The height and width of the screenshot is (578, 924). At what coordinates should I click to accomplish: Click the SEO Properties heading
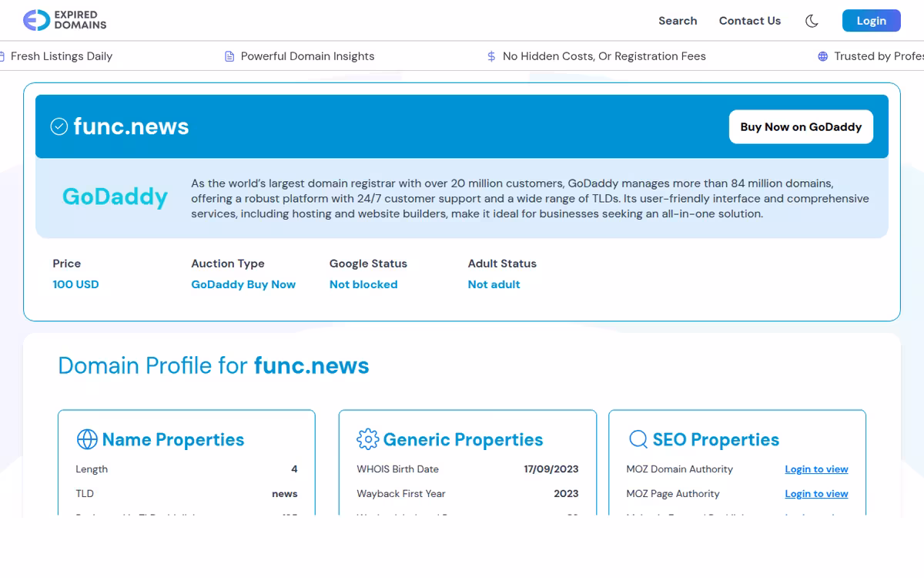(x=716, y=440)
